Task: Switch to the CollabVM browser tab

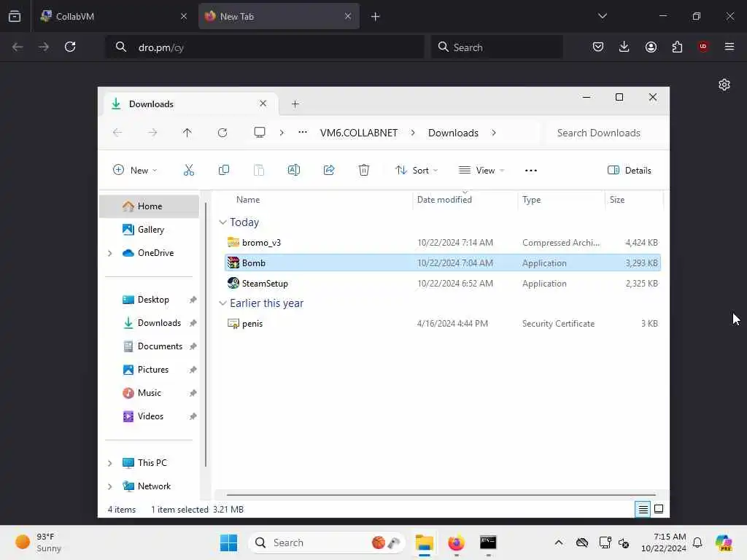Action: (x=112, y=16)
